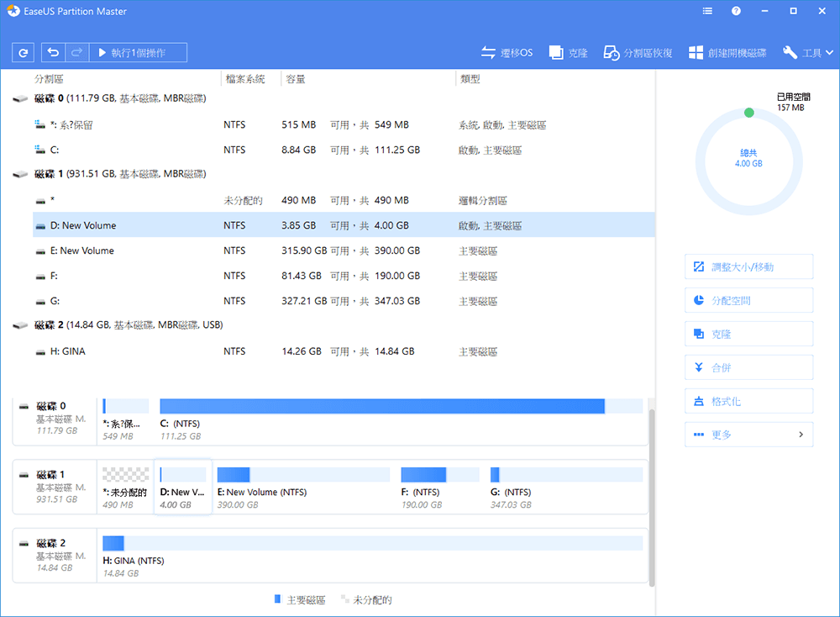Click the format icon in right panel
Screen dimensions: 840x617
pos(699,401)
